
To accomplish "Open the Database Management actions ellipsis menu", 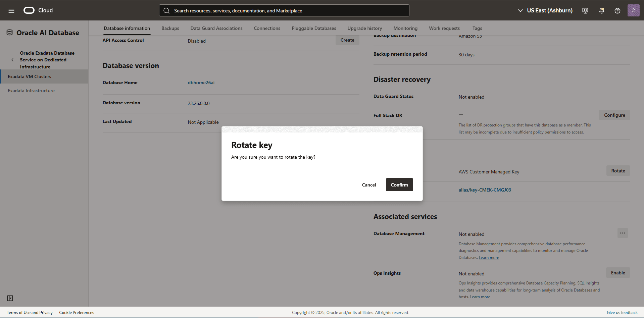I will 623,233.
